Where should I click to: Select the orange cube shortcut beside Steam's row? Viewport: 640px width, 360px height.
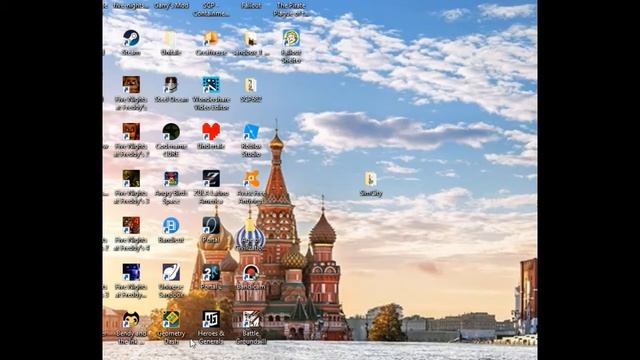[211, 38]
